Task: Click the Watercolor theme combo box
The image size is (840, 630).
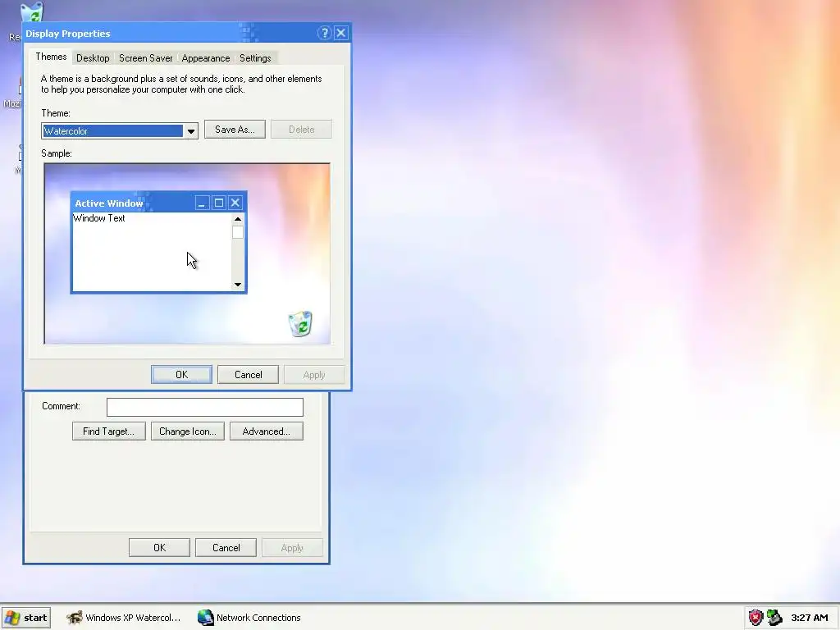Action: [x=120, y=131]
